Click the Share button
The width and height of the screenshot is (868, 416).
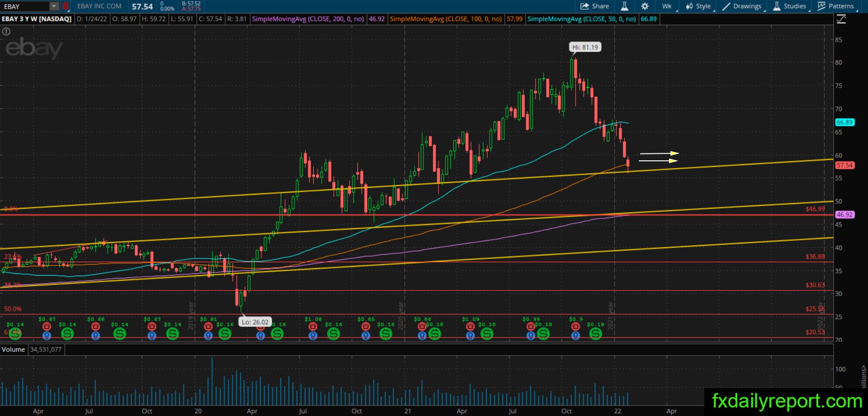595,6
